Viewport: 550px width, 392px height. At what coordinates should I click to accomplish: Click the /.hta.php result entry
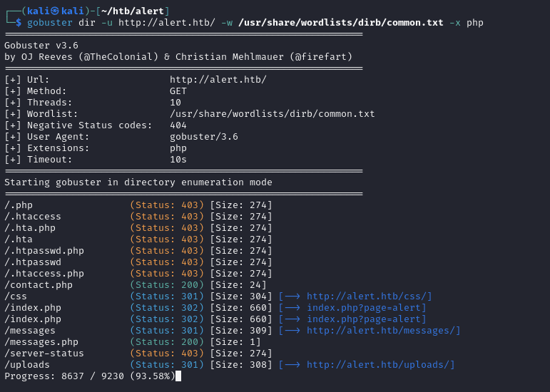tap(30, 228)
